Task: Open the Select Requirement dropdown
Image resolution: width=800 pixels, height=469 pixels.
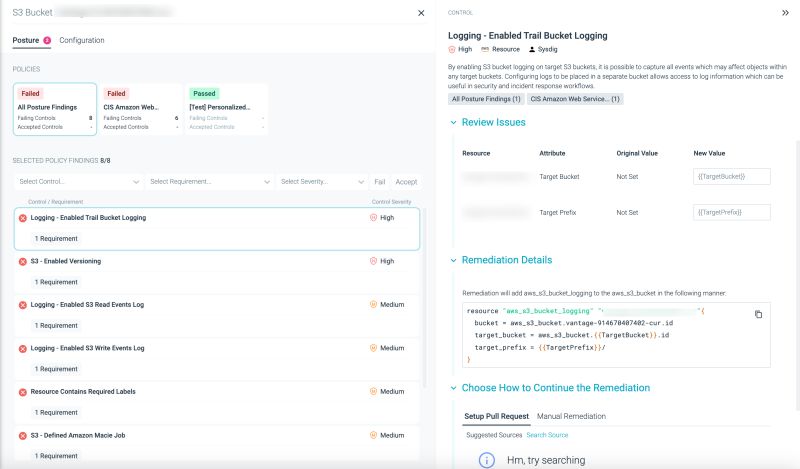Action: [209, 182]
